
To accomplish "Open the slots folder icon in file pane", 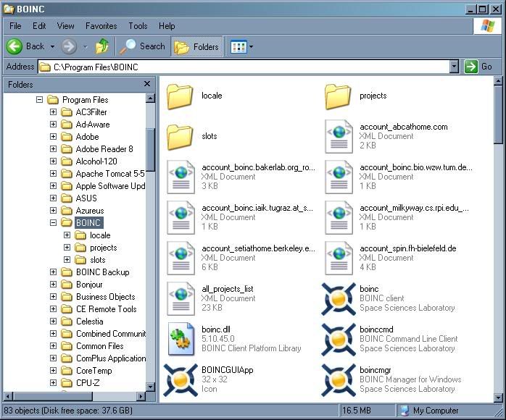I will click(180, 137).
